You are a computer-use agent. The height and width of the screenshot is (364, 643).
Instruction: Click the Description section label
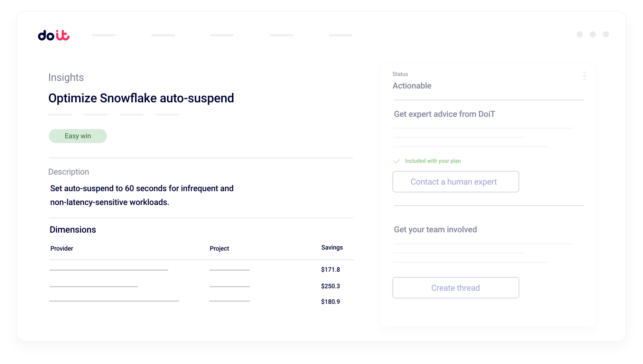point(68,172)
